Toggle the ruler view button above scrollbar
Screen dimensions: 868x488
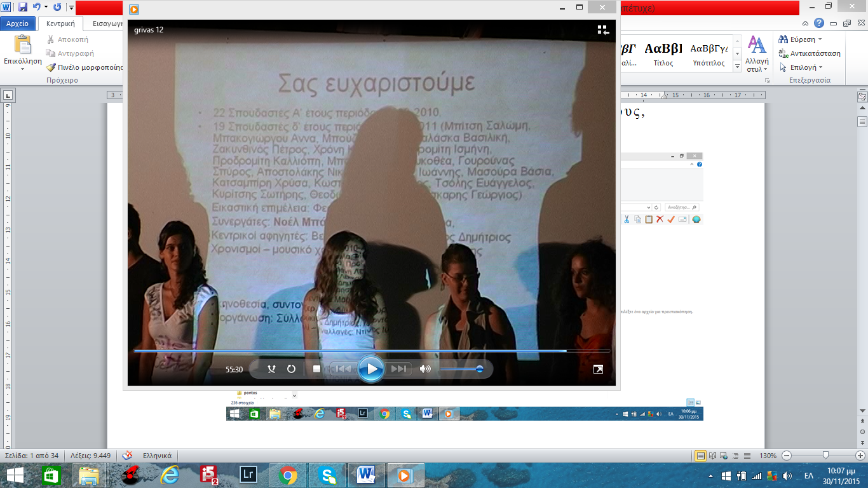(862, 97)
